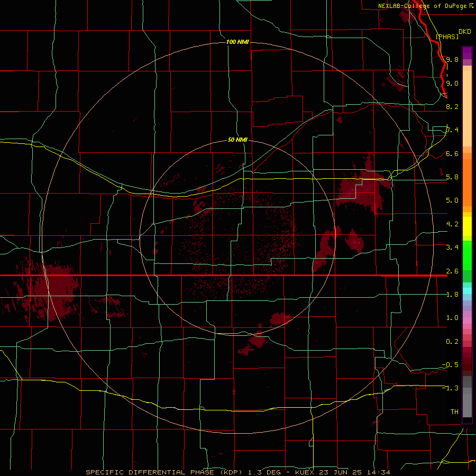Select the 0.2 legend value

pyautogui.click(x=452, y=342)
